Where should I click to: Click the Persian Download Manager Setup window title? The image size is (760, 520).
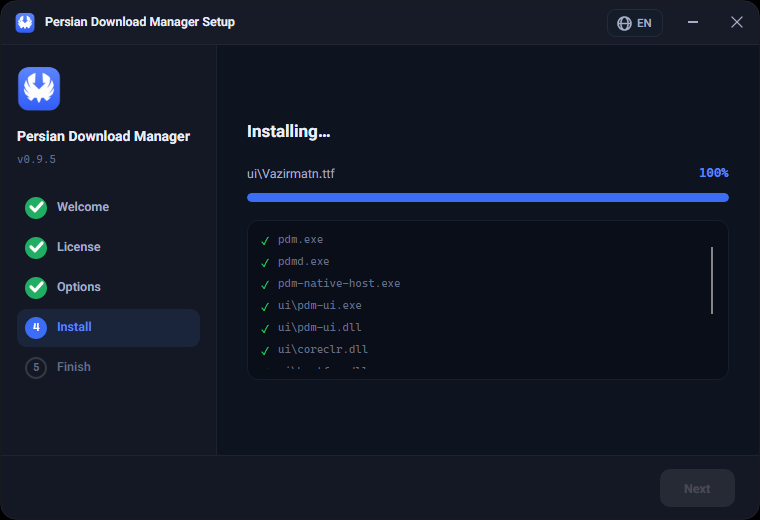pyautogui.click(x=140, y=22)
